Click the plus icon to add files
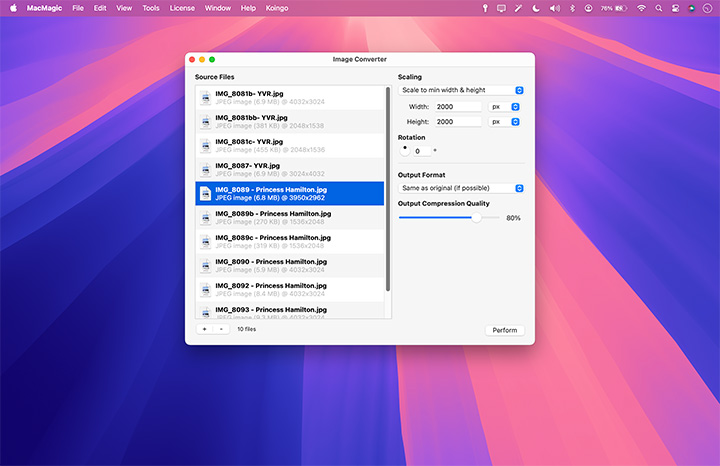720x466 pixels. [204, 329]
